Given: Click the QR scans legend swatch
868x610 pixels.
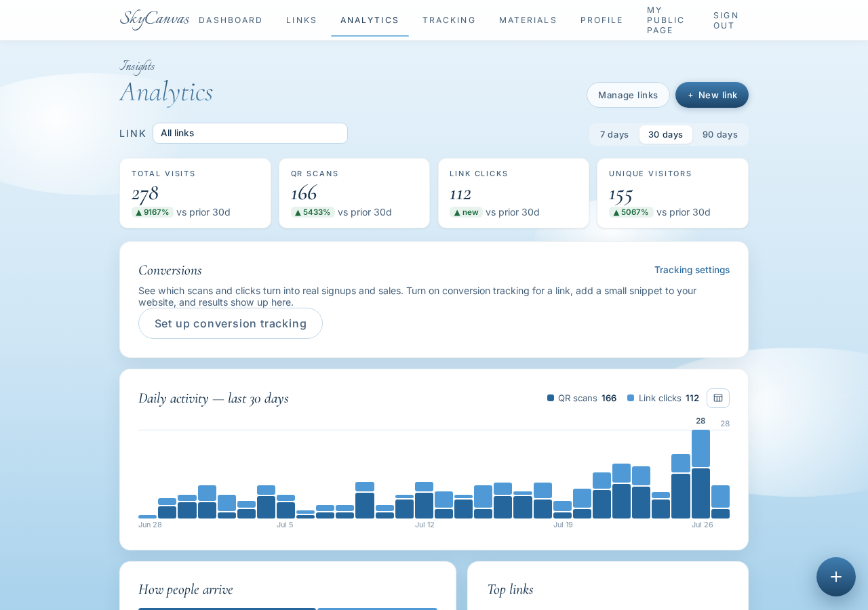Looking at the screenshot, I should (x=551, y=398).
